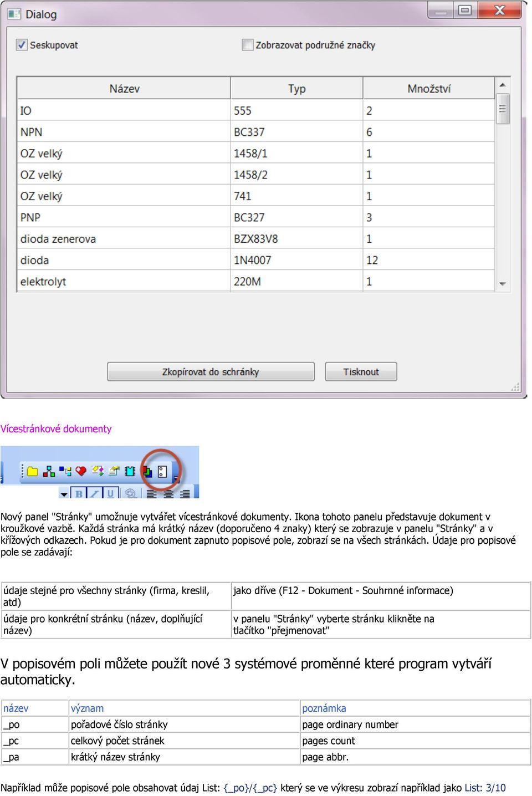Viewport: 532px width, 796px height.
Task: Click the Dialog window title icon
Action: [x=14, y=14]
